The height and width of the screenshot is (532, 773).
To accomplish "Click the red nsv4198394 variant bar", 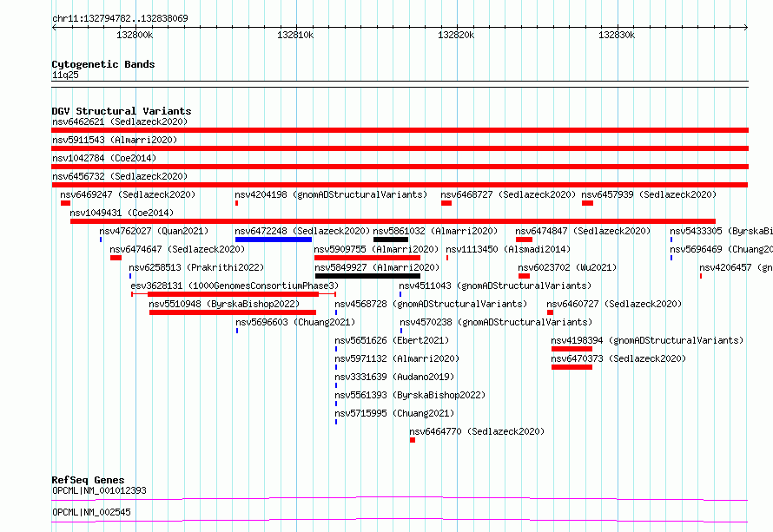I will coord(571,349).
